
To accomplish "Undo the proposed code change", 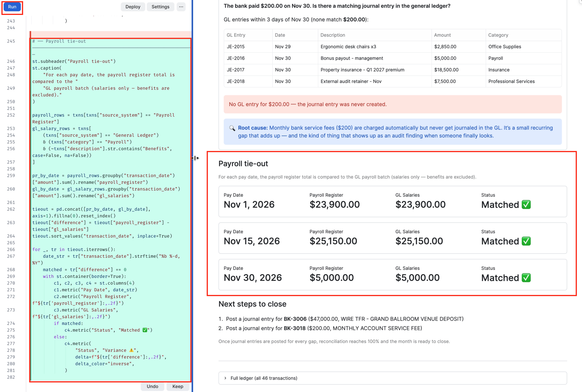I will 152,386.
